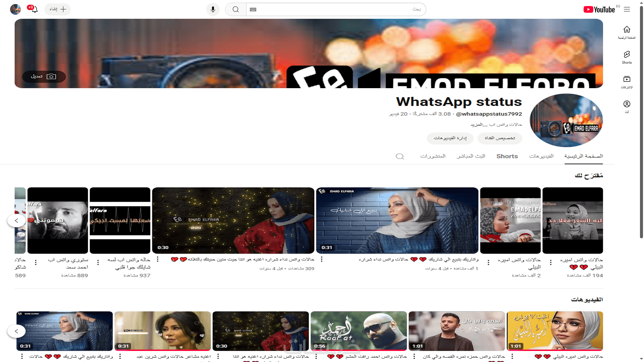Open the 1:01 video thumbnail with yellow background
Screen dimensions: 644x362
554,331
